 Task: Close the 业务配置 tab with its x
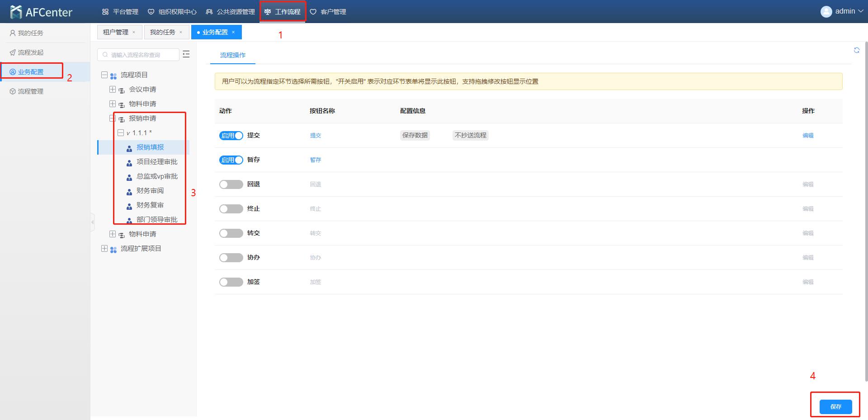(x=233, y=32)
